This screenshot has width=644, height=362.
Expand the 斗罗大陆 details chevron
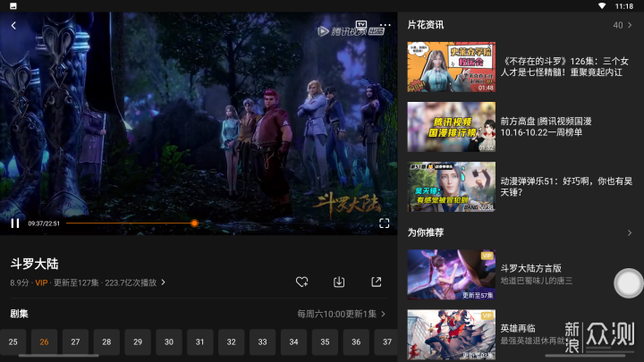[164, 282]
